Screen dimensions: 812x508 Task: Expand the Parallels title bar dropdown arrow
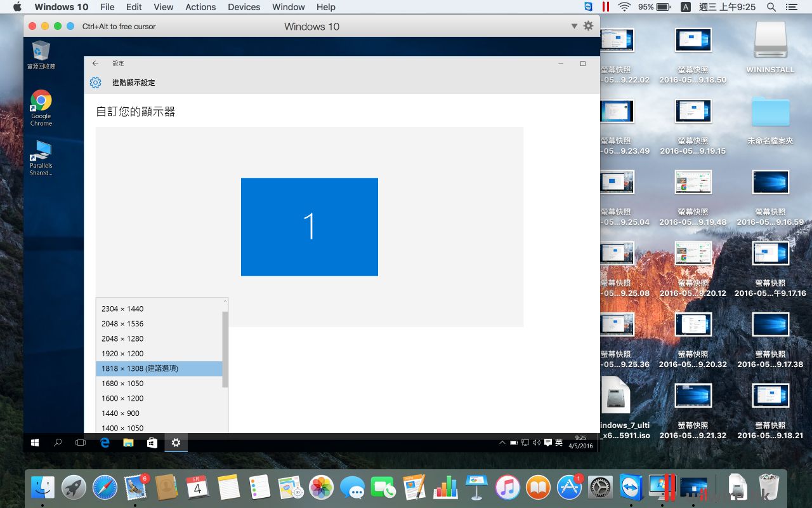coord(574,26)
